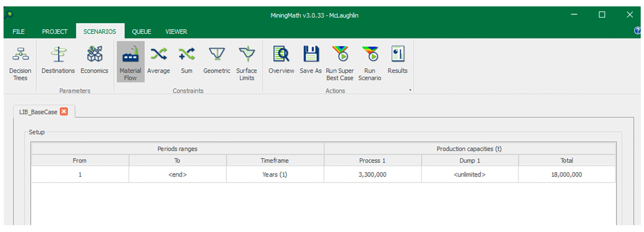Close the LIB_BaseCase scenario tab
This screenshot has height=232, width=644.
pyautogui.click(x=64, y=111)
